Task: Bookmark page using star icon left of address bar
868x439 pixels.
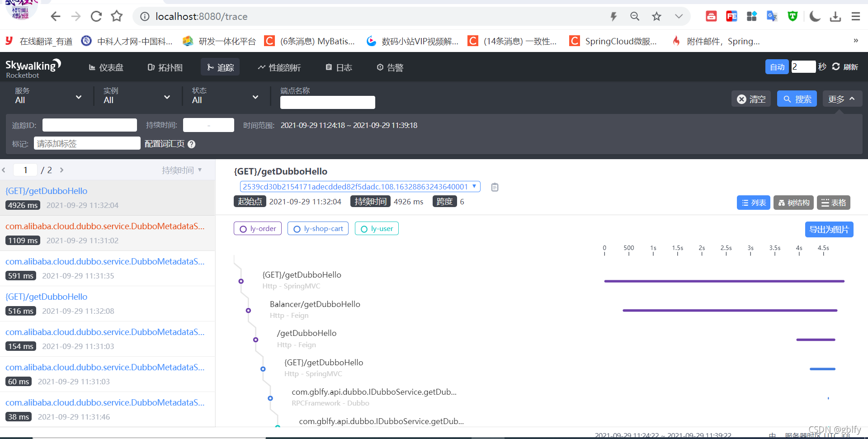Action: point(117,17)
